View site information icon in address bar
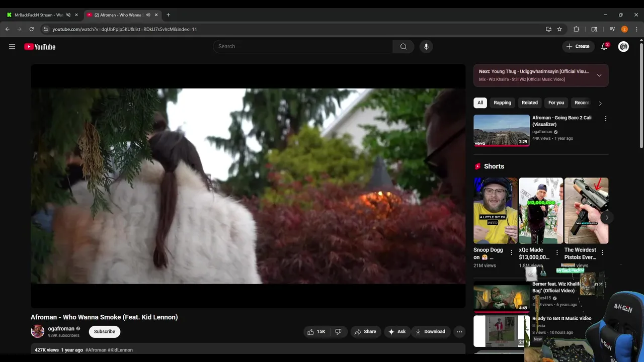 pyautogui.click(x=46, y=29)
